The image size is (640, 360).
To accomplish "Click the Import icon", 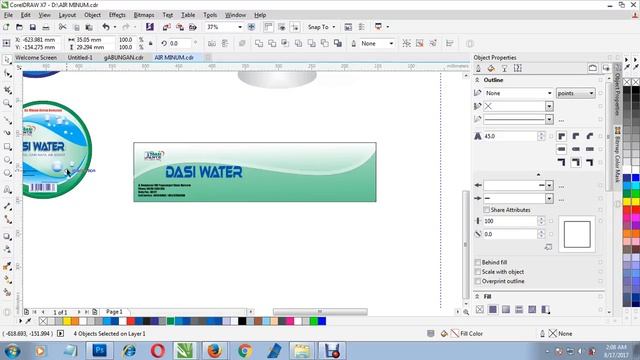I will pos(167,27).
